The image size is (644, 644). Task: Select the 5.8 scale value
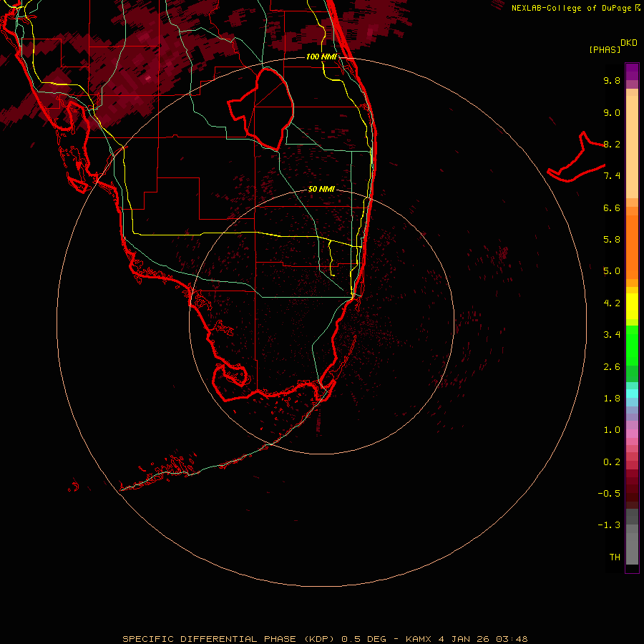pyautogui.click(x=612, y=240)
